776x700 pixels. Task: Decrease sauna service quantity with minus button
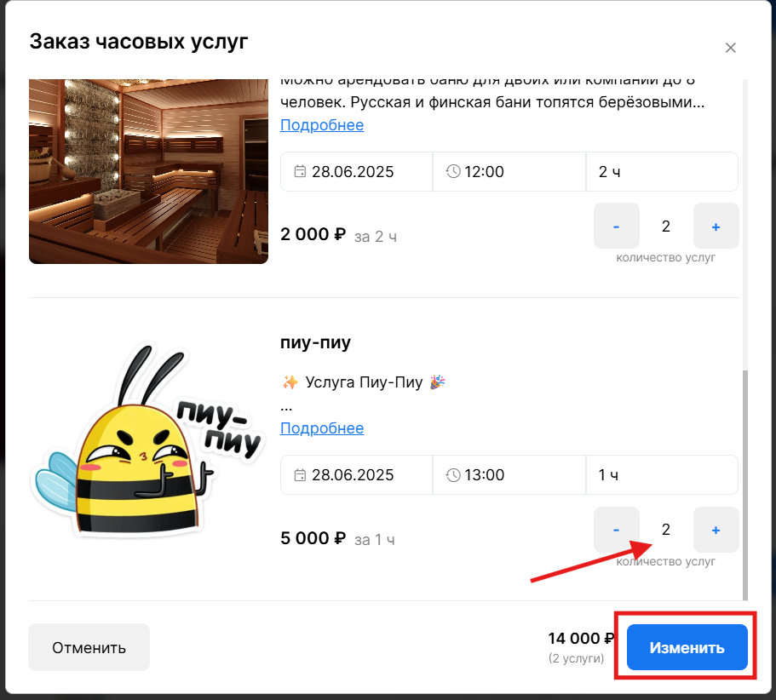[617, 226]
